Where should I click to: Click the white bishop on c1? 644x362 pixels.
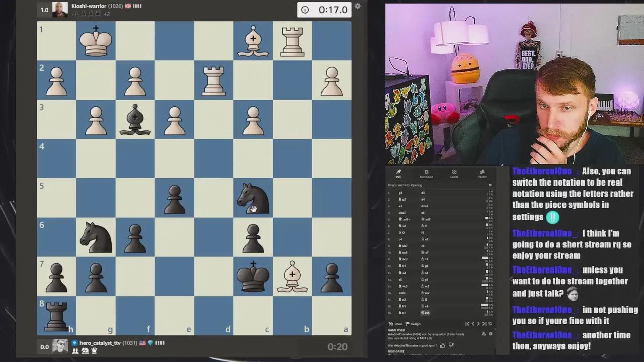(253, 41)
